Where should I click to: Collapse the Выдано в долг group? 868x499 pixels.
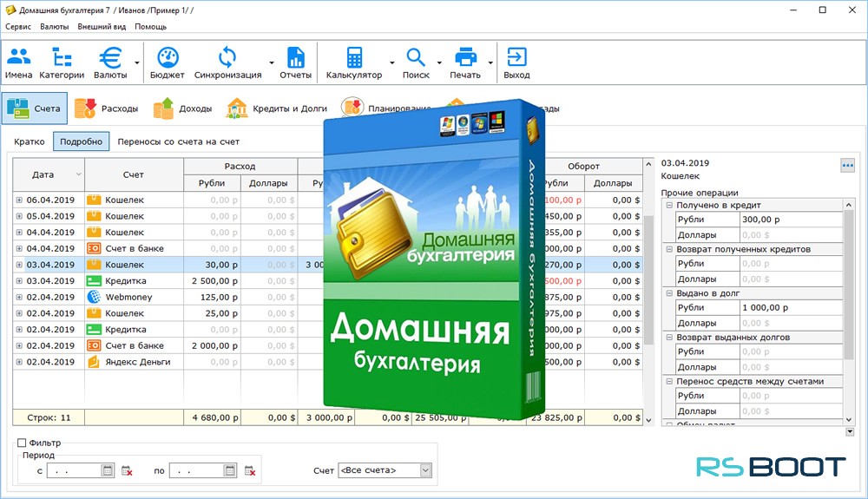[669, 293]
